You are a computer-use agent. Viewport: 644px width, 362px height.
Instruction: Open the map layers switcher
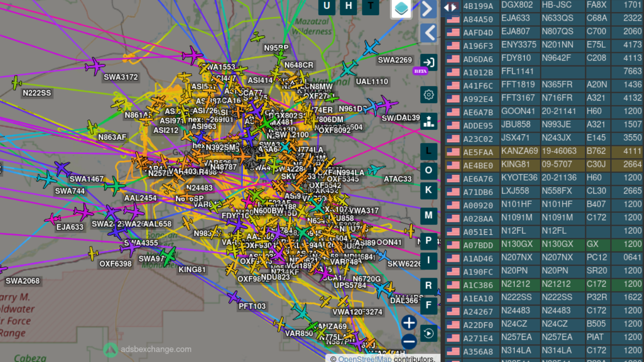point(401,9)
